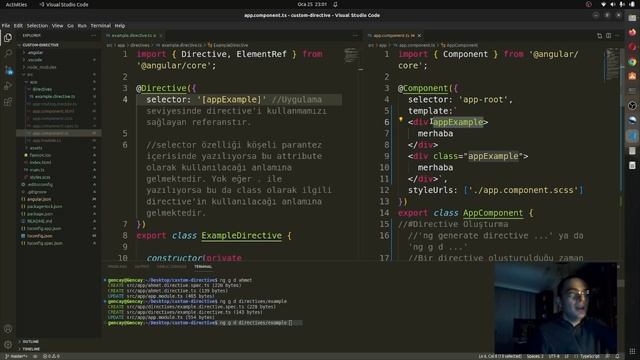This screenshot has width=640, height=360.
Task: Launch Firefox from the Ubuntu dock
Action: [632, 32]
